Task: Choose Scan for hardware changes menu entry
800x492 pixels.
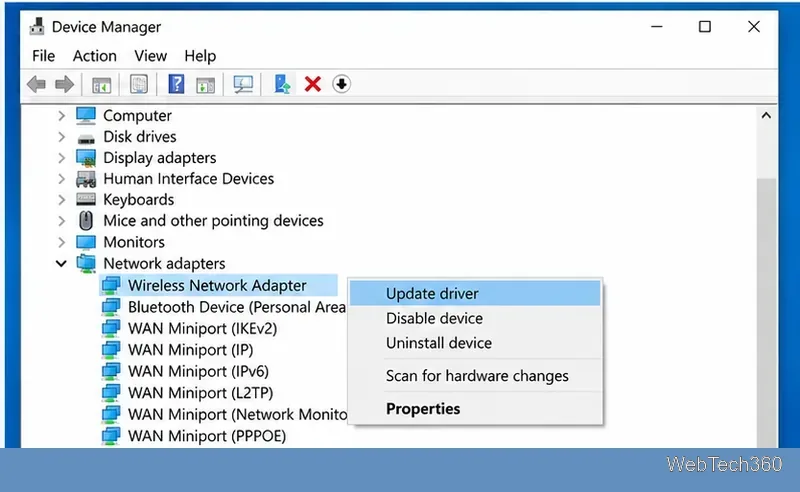Action: click(x=475, y=376)
